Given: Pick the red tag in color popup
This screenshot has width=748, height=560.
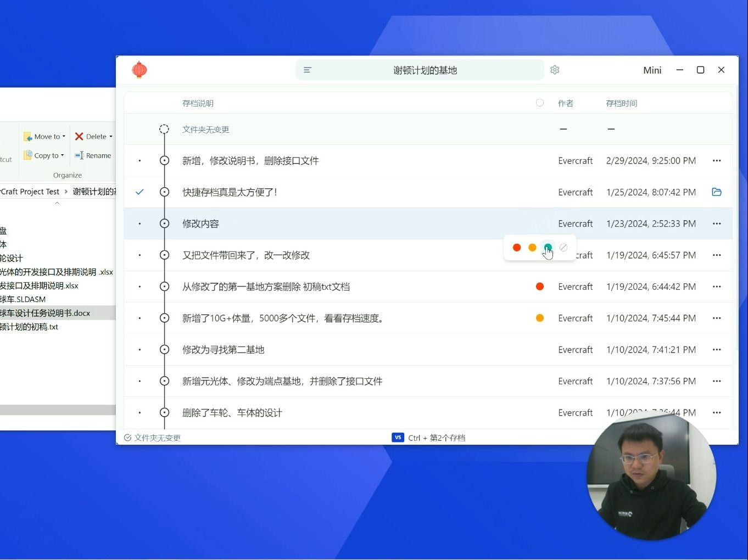Looking at the screenshot, I should 517,248.
